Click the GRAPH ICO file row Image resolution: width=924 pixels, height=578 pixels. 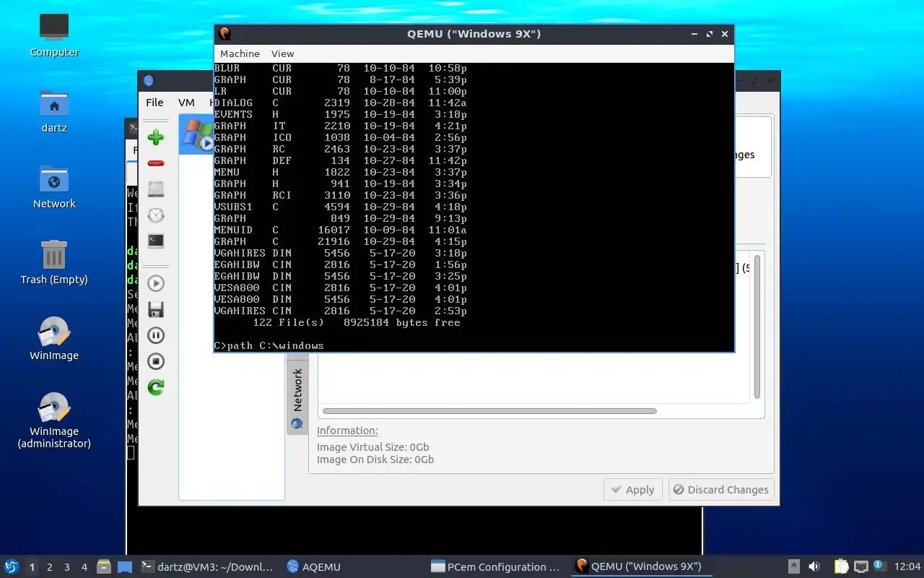coord(341,137)
